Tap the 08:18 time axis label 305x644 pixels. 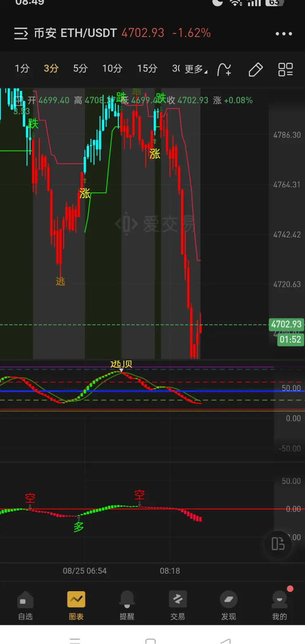(170, 571)
